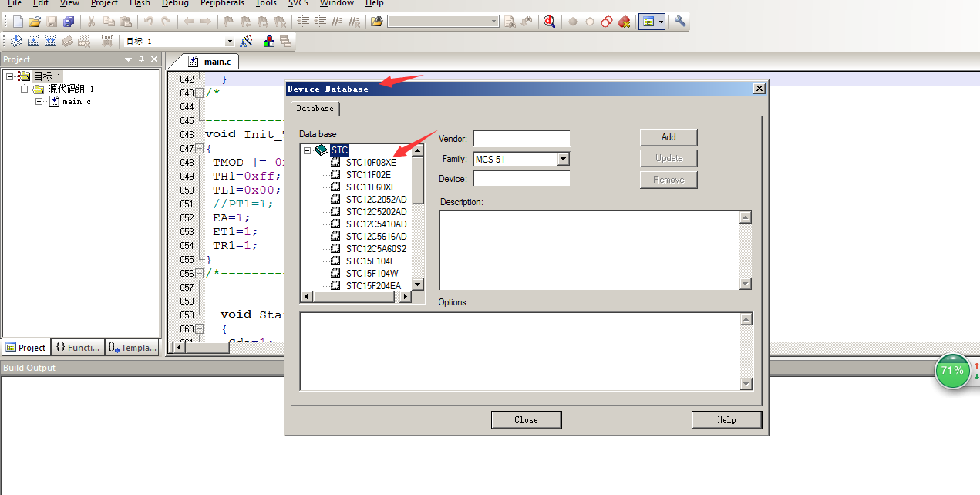Image resolution: width=980 pixels, height=495 pixels.
Task: Open the SVCS menu
Action: click(298, 3)
